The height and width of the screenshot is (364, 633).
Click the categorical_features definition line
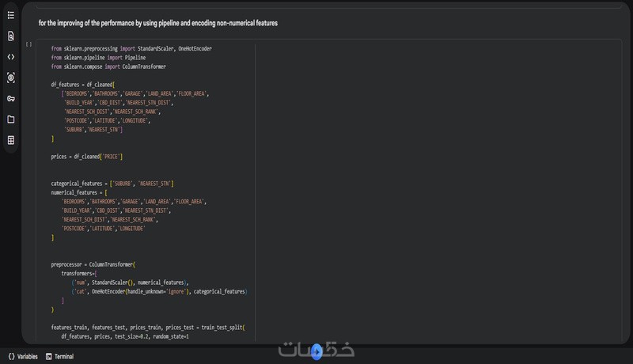click(112, 184)
